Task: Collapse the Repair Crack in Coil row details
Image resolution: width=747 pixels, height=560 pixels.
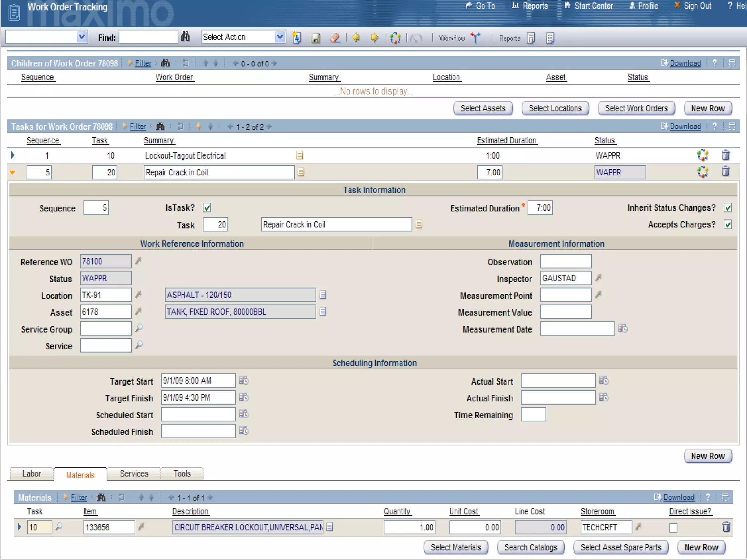Action: click(x=13, y=172)
